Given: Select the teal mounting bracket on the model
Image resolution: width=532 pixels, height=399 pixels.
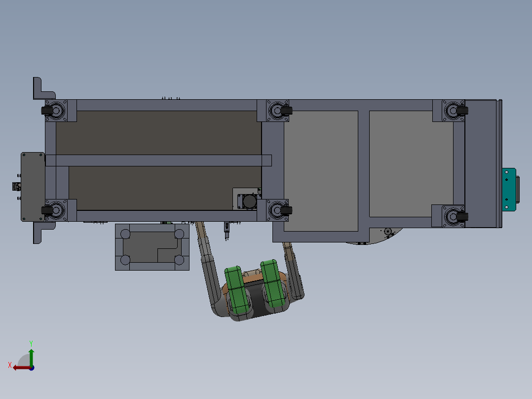Looking at the screenshot, I should [x=509, y=190].
